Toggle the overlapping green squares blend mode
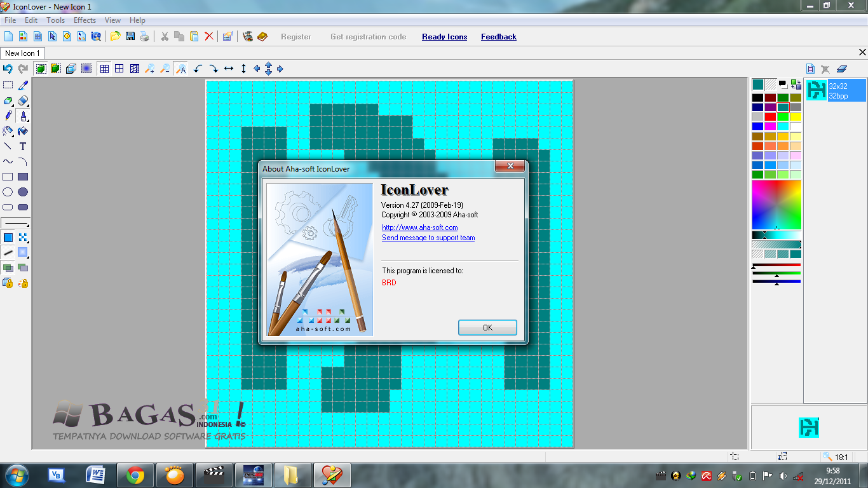This screenshot has height=488, width=868. coord(8,268)
